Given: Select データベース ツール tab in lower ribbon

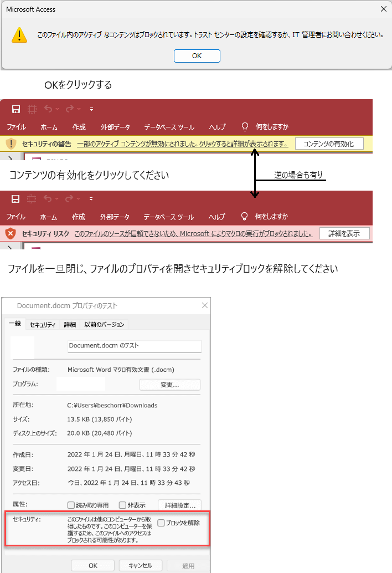Looking at the screenshot, I should (169, 217).
